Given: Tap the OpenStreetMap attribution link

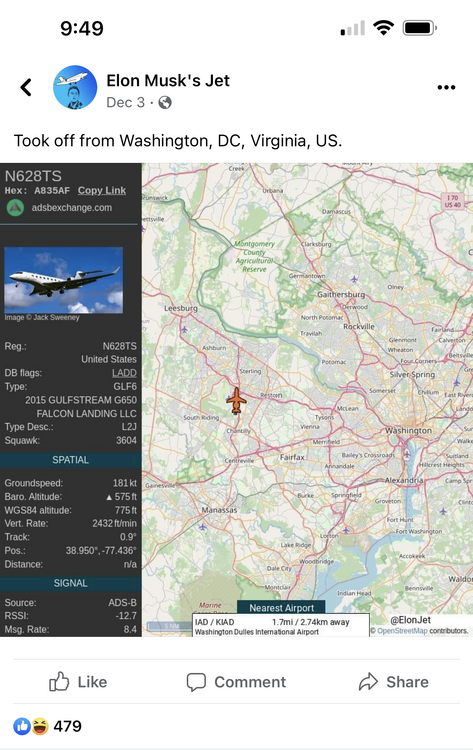Looking at the screenshot, I should (402, 631).
